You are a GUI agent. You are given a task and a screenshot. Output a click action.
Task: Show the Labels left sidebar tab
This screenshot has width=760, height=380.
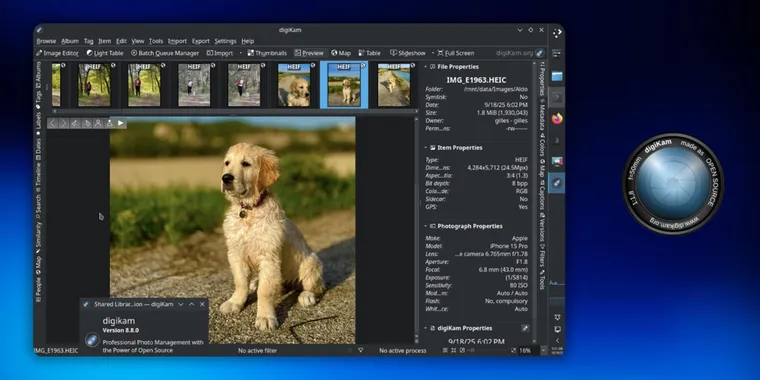coord(38,124)
